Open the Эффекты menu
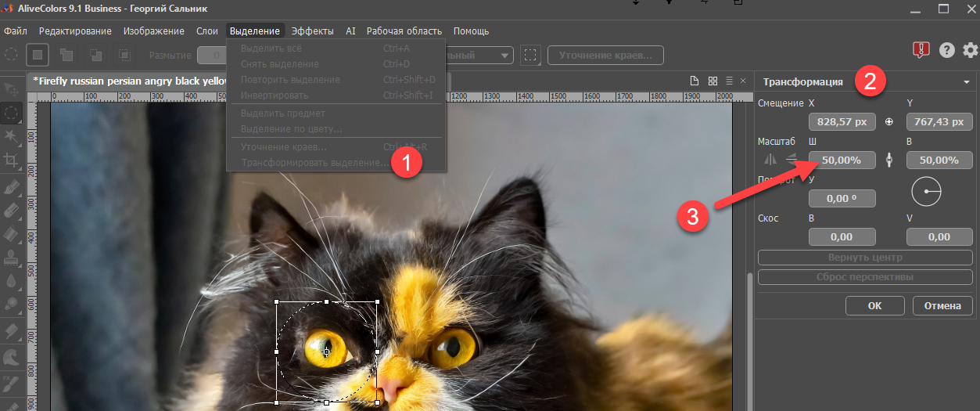This screenshot has width=980, height=411. [x=313, y=31]
